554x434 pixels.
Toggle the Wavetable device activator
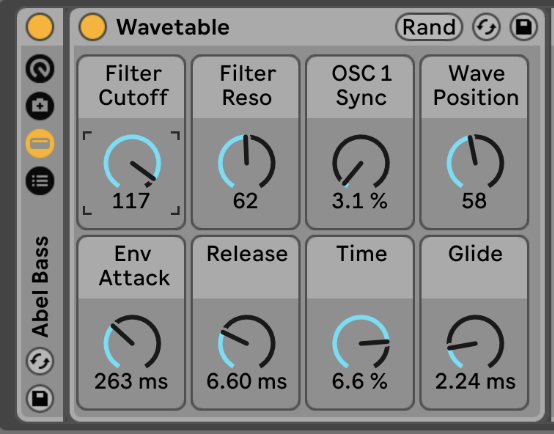(x=93, y=27)
